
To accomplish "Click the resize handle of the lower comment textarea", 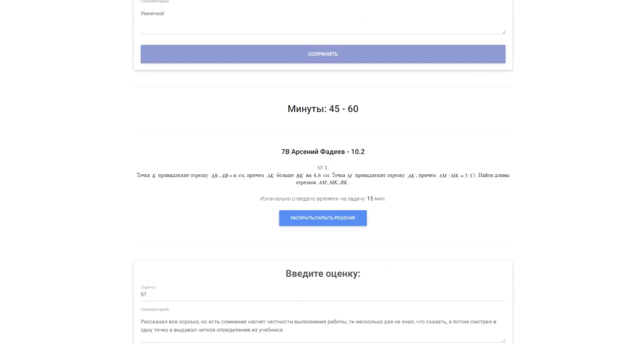I will point(503,340).
